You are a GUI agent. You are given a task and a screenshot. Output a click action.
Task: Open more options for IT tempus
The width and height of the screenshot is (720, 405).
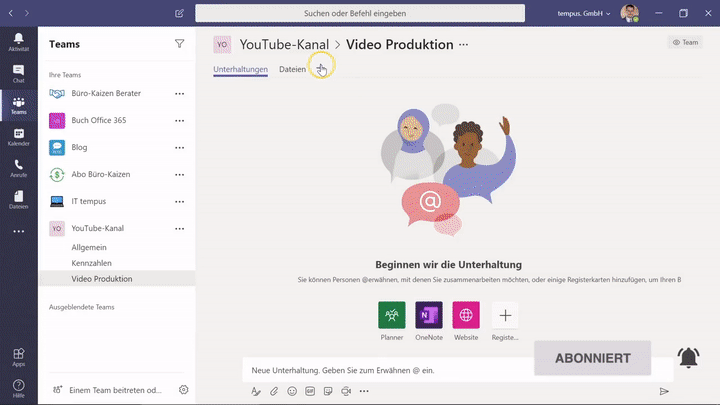click(x=180, y=202)
